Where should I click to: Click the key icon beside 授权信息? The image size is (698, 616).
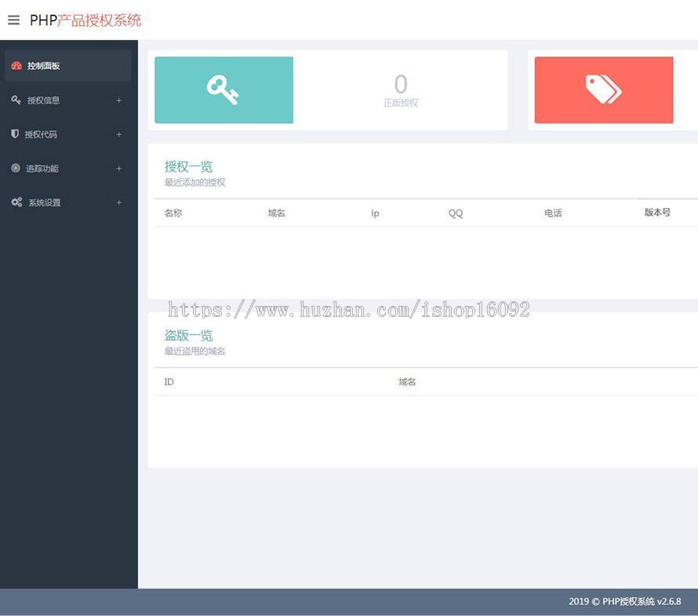pyautogui.click(x=16, y=100)
